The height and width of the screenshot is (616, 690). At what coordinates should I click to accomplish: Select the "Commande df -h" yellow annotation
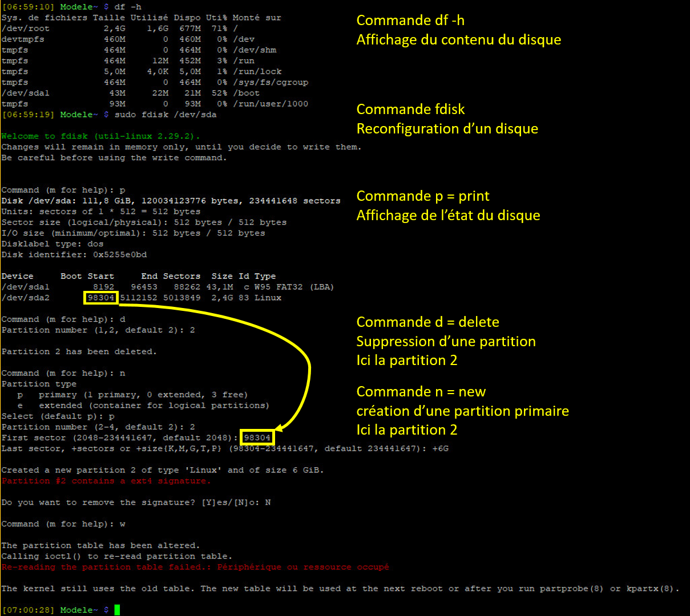tap(410, 21)
